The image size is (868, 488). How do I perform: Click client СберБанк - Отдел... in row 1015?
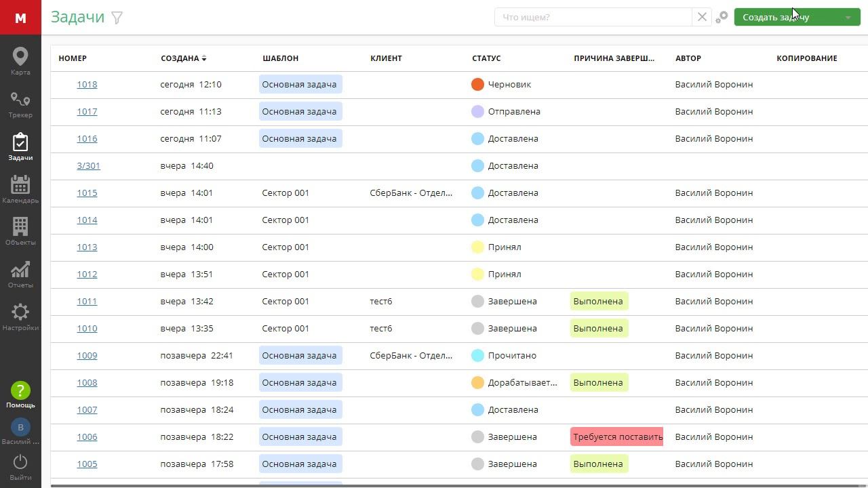click(411, 193)
